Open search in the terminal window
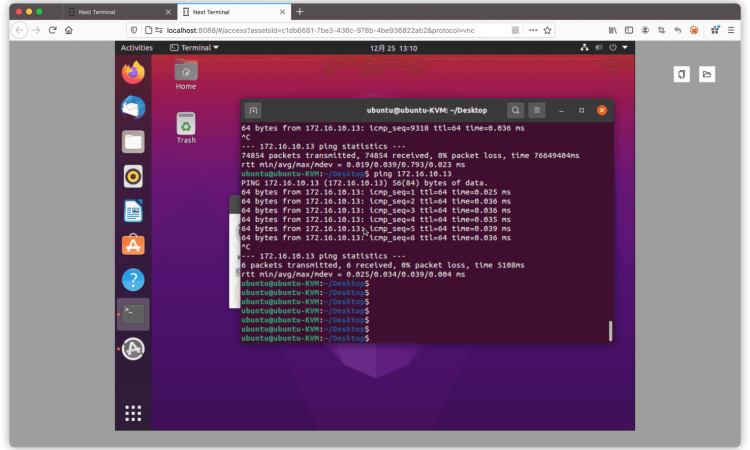This screenshot has width=750, height=450. pyautogui.click(x=515, y=110)
